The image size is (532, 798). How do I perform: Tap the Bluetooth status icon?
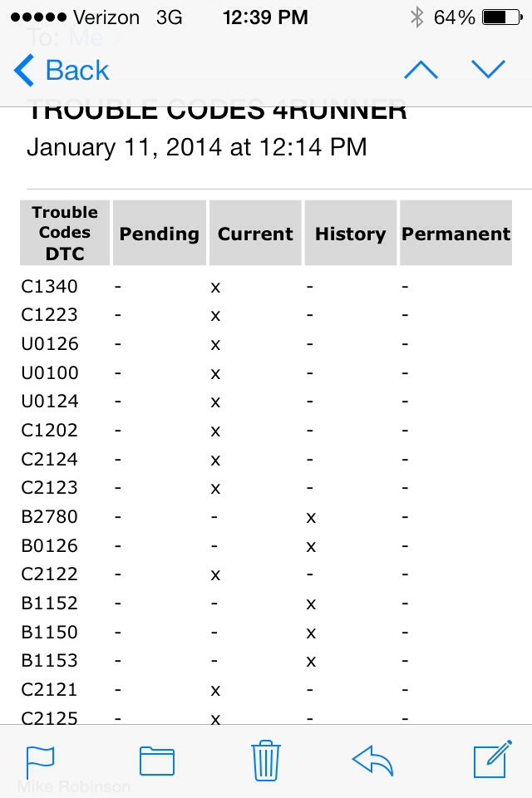click(417, 17)
